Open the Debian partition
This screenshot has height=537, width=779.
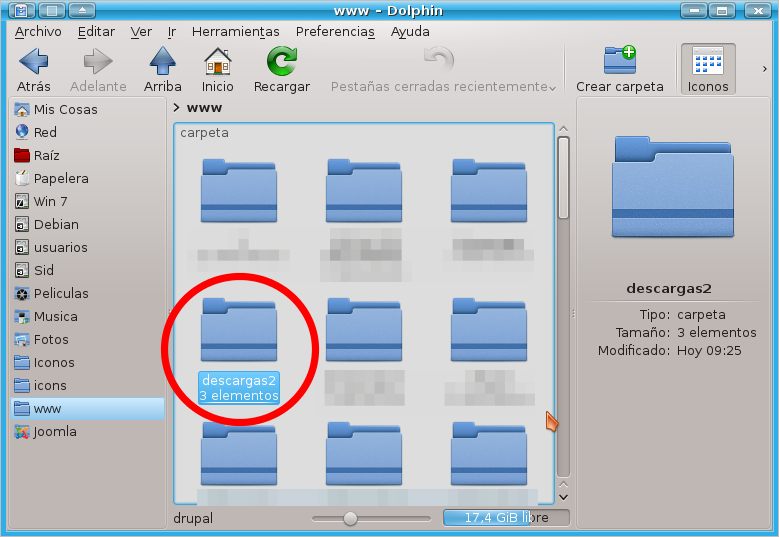point(88,225)
